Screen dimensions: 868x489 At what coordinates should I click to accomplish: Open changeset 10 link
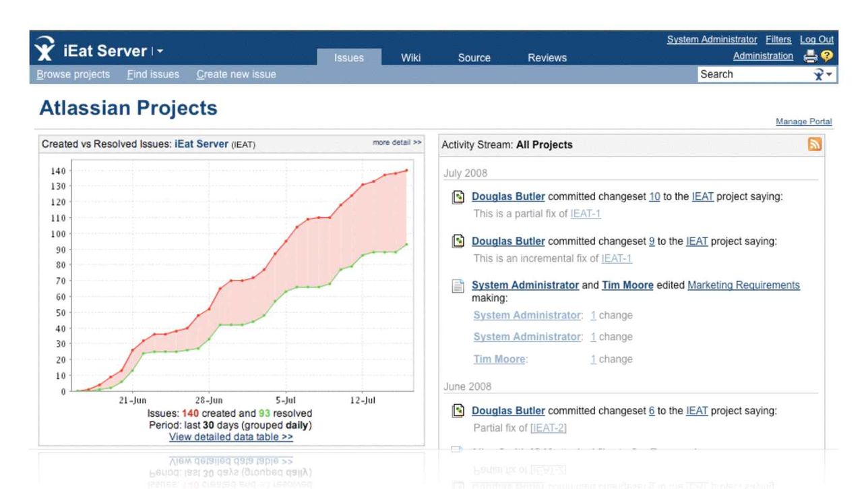tap(654, 197)
